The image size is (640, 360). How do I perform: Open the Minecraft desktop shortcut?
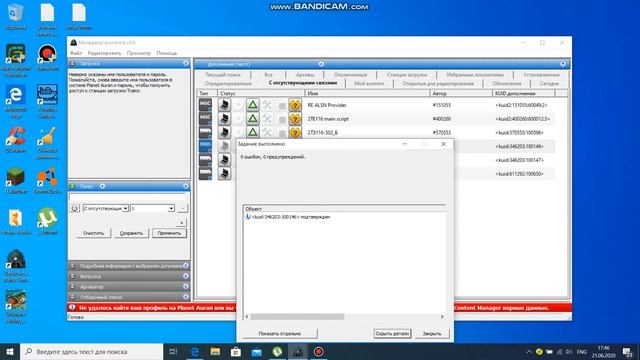(16, 180)
